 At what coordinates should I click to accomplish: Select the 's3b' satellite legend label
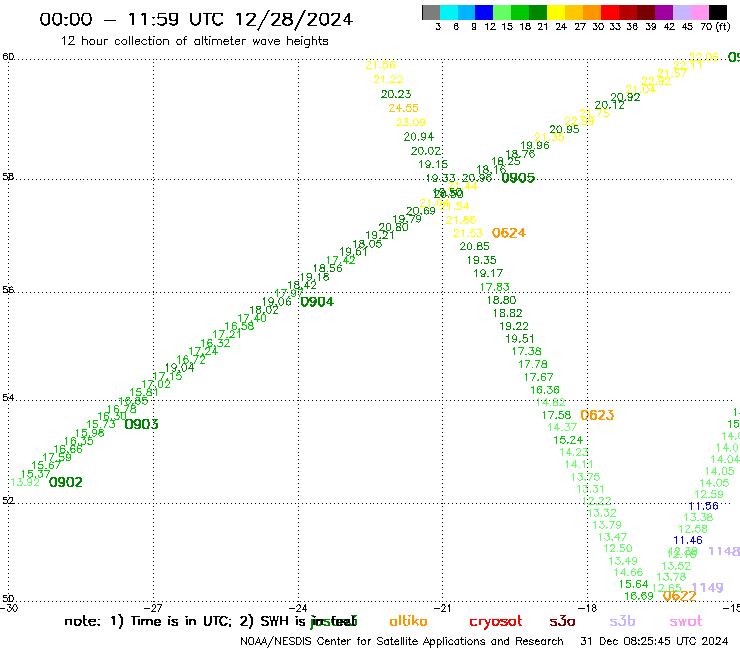(622, 621)
